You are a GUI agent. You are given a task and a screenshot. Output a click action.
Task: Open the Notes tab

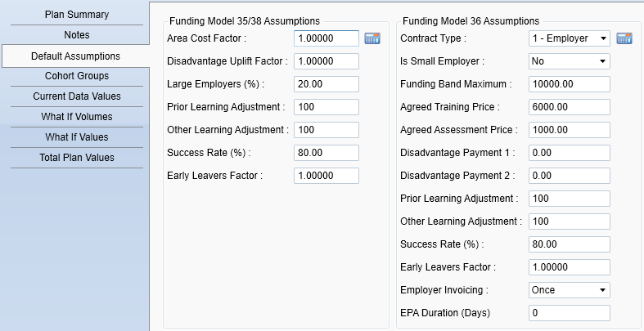click(x=77, y=35)
